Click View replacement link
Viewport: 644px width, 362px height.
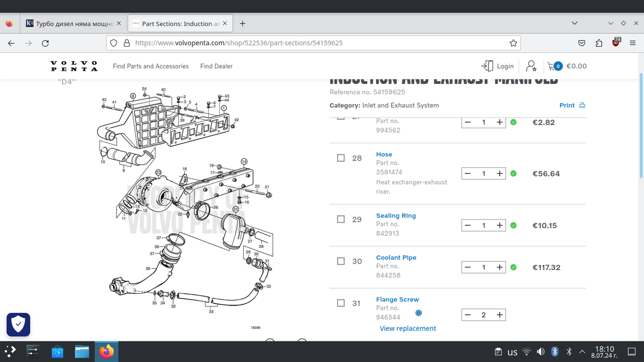coord(408,328)
